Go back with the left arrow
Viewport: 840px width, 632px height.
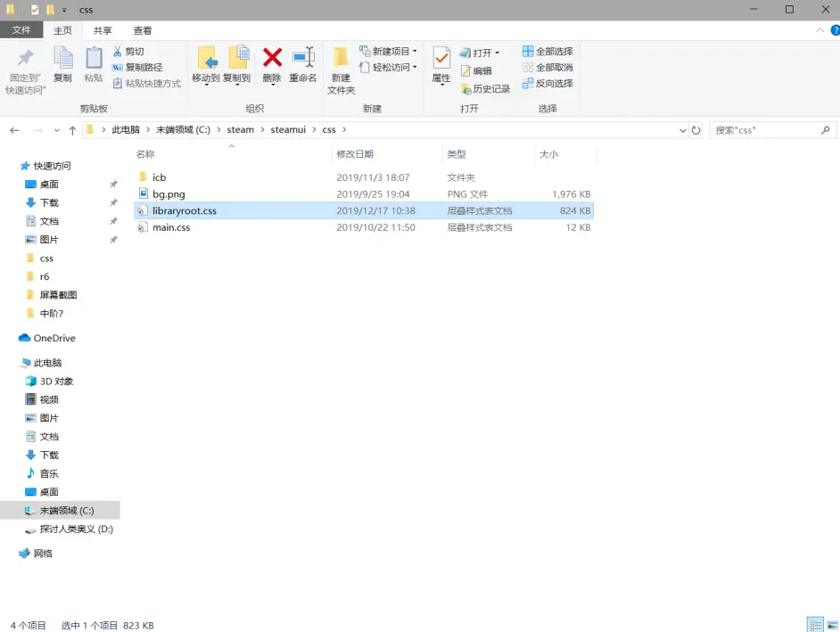pyautogui.click(x=14, y=130)
